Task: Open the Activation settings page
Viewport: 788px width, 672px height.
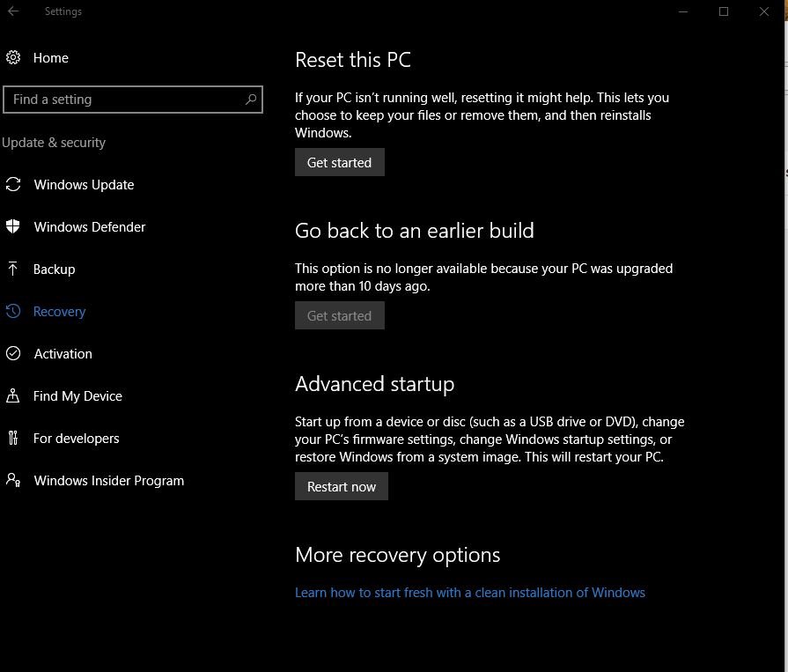Action: click(63, 354)
